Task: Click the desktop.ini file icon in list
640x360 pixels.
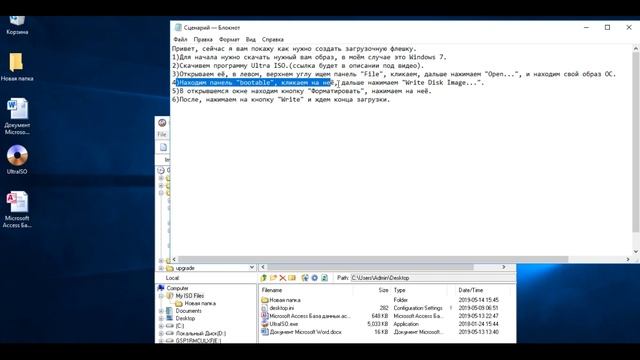Action: pyautogui.click(x=264, y=308)
